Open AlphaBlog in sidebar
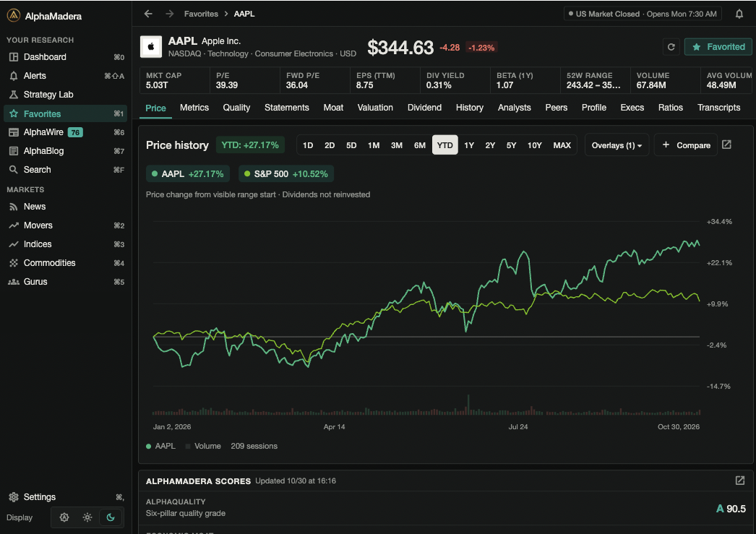The image size is (756, 534). click(x=66, y=151)
